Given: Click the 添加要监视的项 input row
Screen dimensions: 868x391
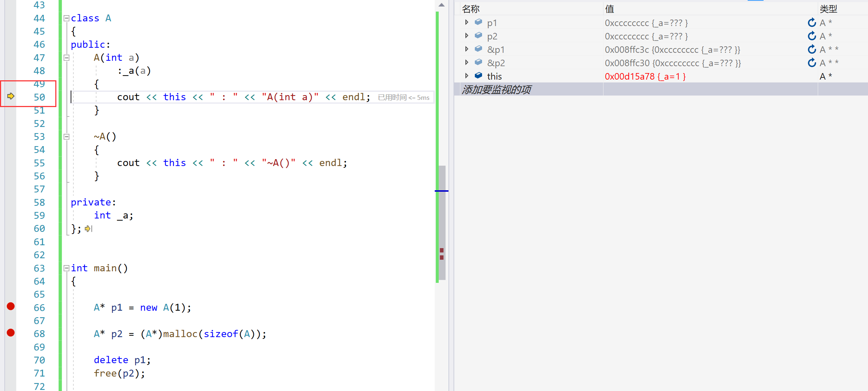Looking at the screenshot, I should [x=497, y=90].
